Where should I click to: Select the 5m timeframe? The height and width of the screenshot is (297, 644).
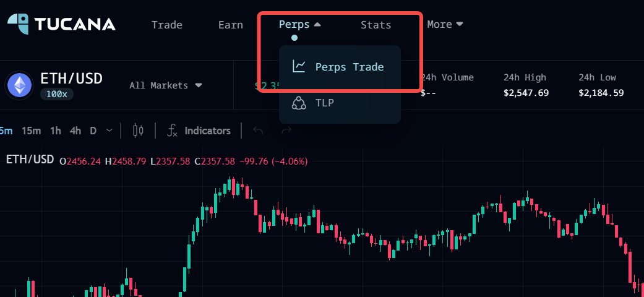coord(6,131)
